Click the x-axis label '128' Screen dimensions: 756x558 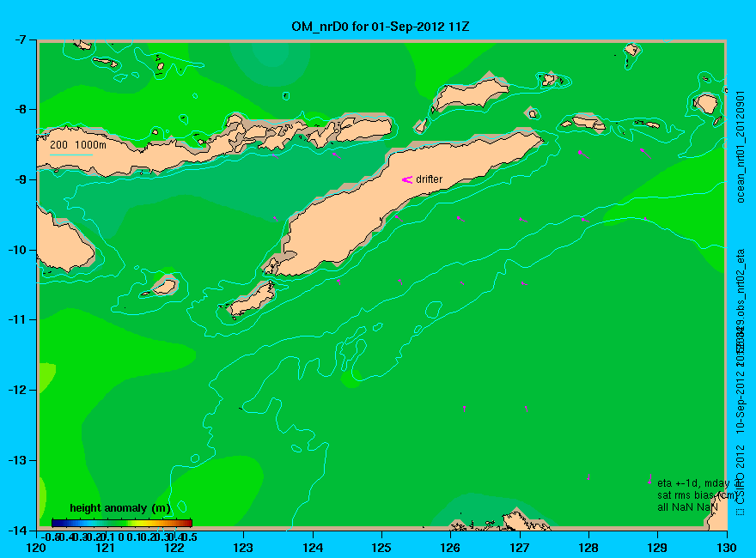tap(588, 548)
